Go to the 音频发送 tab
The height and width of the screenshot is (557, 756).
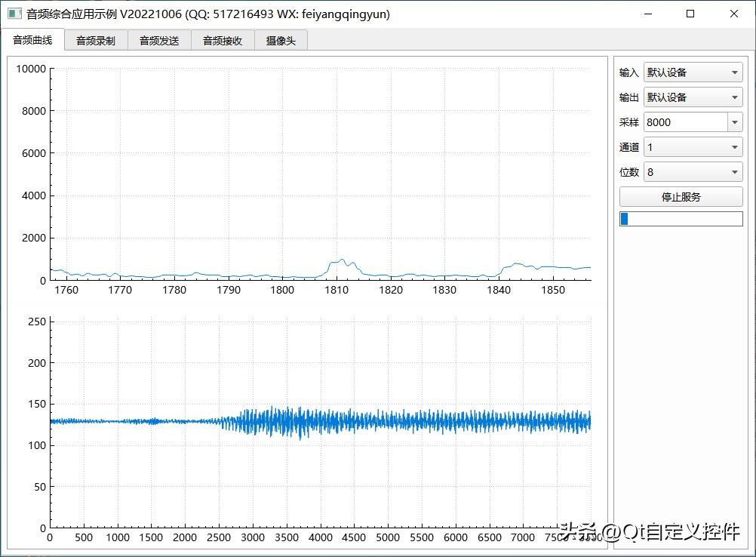click(159, 41)
